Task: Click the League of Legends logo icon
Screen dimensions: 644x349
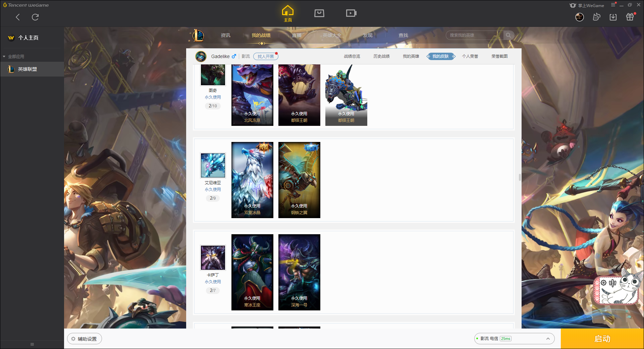Action: coord(198,35)
